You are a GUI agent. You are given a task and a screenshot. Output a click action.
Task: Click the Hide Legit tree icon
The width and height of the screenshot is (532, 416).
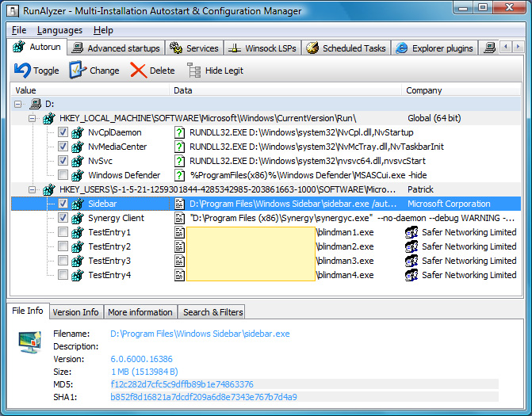click(193, 71)
